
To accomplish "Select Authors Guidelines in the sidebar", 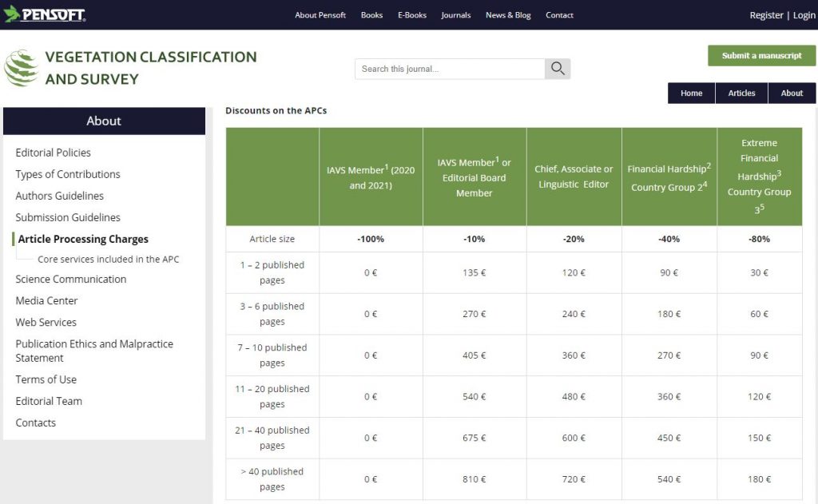I will 60,196.
